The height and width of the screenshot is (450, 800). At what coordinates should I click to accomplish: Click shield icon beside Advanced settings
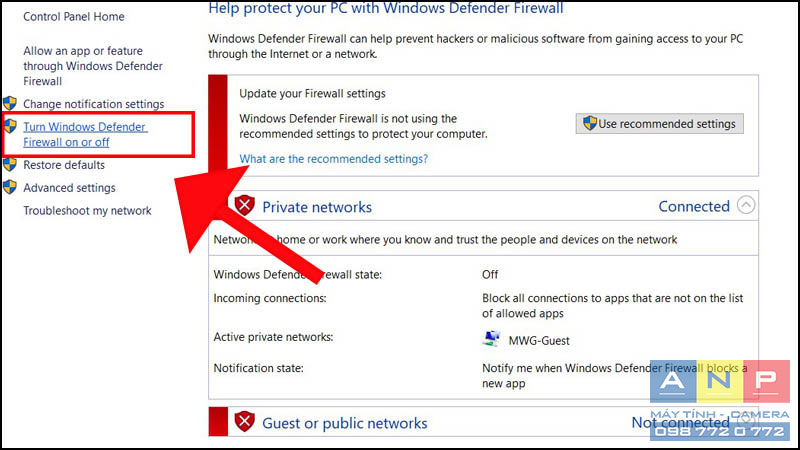[x=10, y=187]
